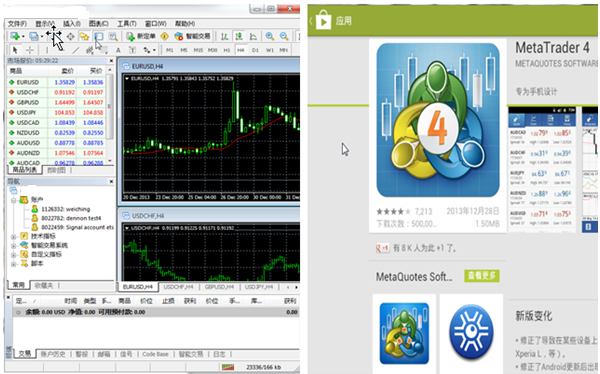
Task: Open the favorites star folder icon
Action: tap(84, 36)
